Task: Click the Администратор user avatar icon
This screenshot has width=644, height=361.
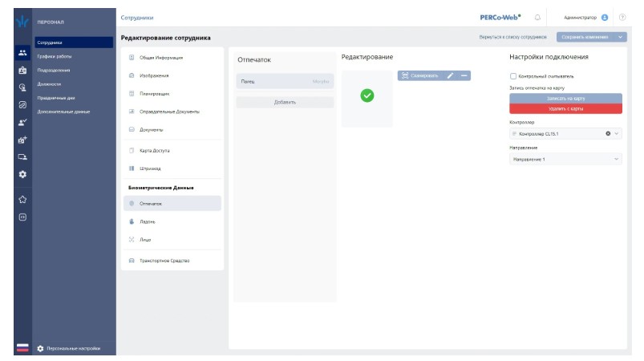Action: (605, 17)
